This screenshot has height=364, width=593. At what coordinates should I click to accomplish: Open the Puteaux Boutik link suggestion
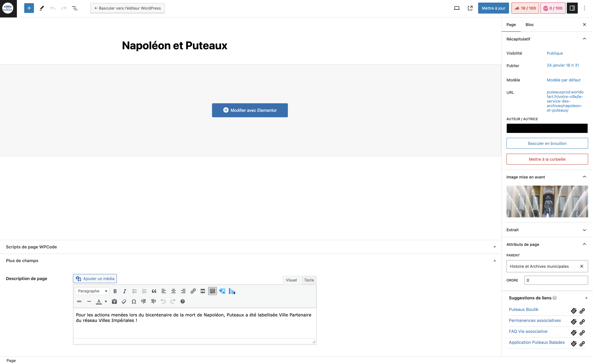click(523, 309)
